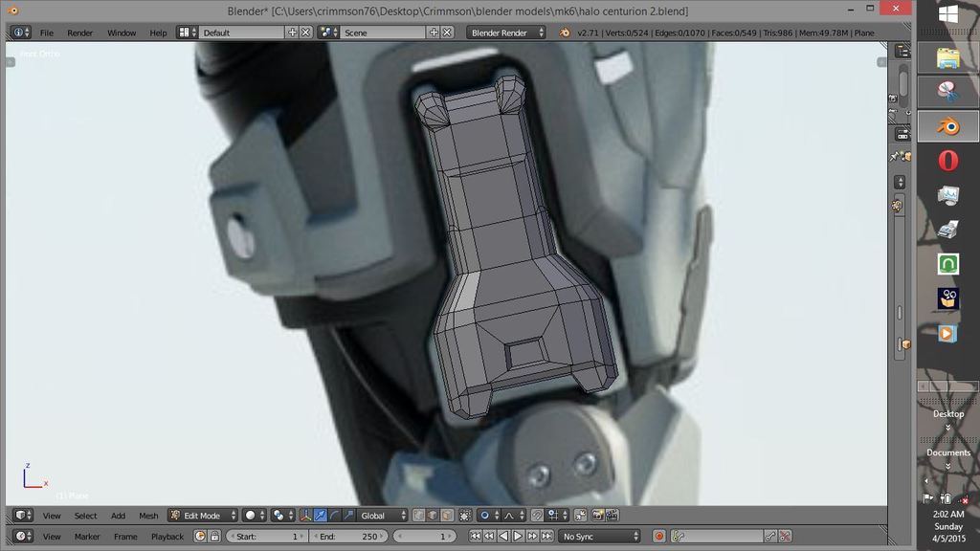This screenshot has width=980, height=551.
Task: Toggle the snap during transform magnet
Action: click(x=537, y=516)
